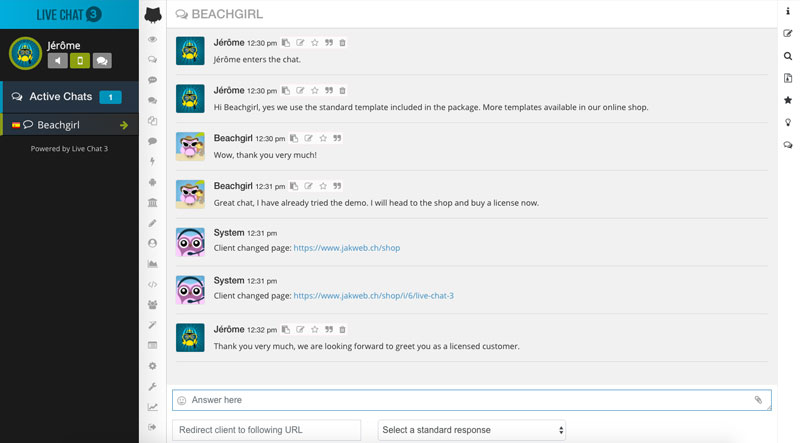Click the info icon in right sidebar
The height and width of the screenshot is (443, 800).
(x=788, y=11)
